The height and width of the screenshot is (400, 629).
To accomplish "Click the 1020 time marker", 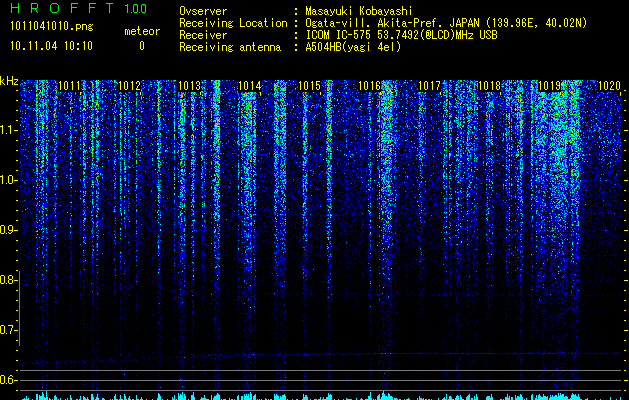I will [609, 86].
